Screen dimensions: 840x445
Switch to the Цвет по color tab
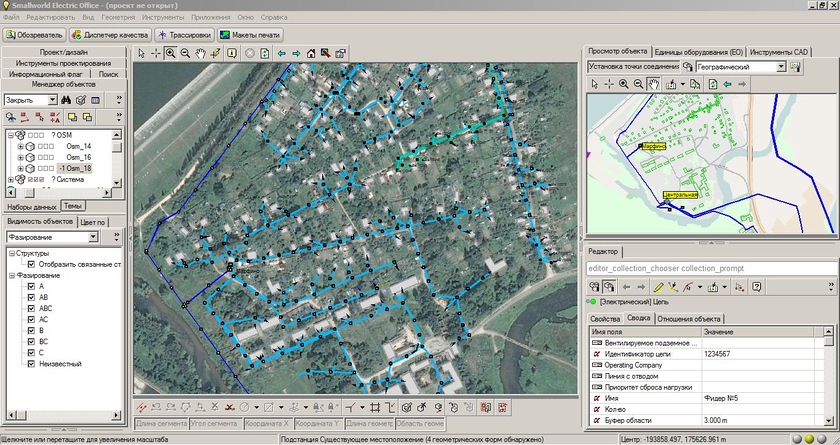click(93, 221)
